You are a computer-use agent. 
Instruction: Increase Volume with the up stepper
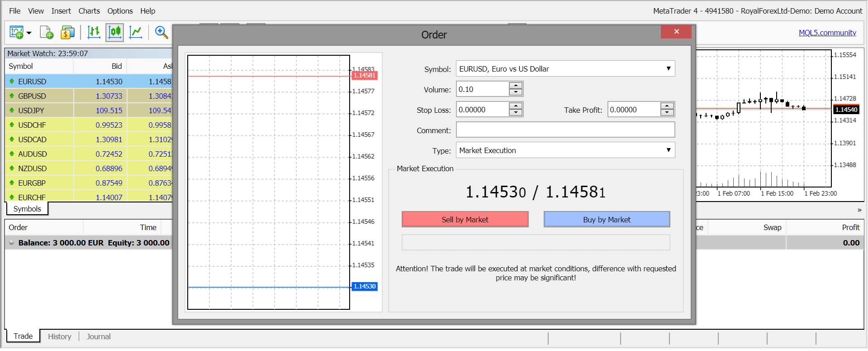[516, 86]
